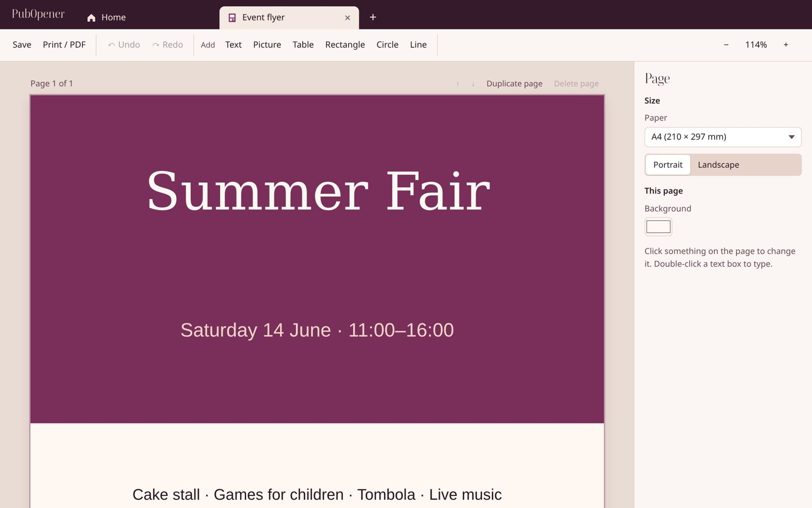Click the PubOpener logo
This screenshot has height=508, width=812.
(x=38, y=14)
